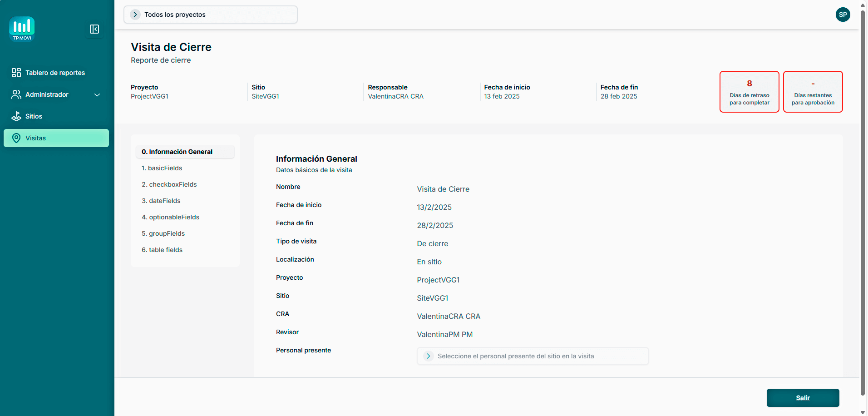868x416 pixels.
Task: Click the page vertical scrollbar
Action: (863, 200)
